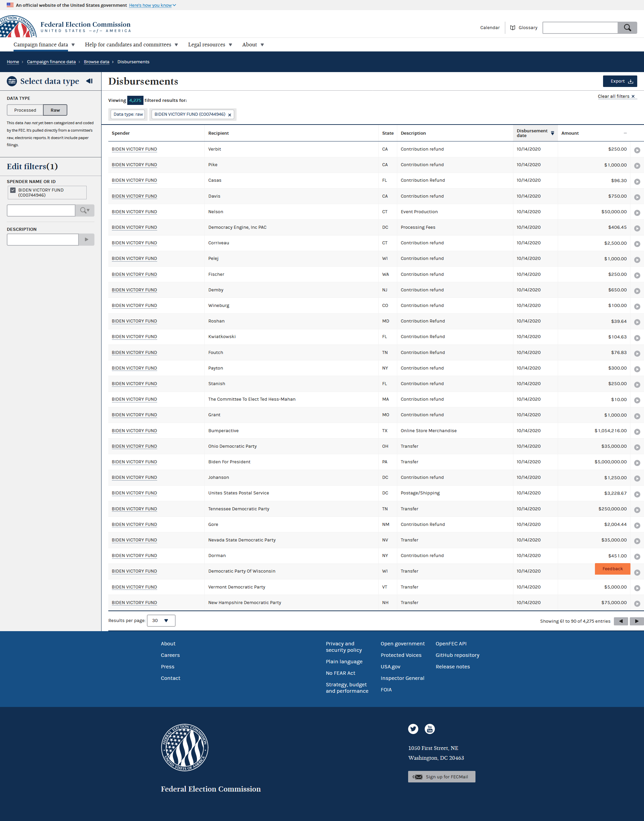Screen dimensions: 644x821
Task: Open the No FEAR Act footer link
Action: (340, 673)
